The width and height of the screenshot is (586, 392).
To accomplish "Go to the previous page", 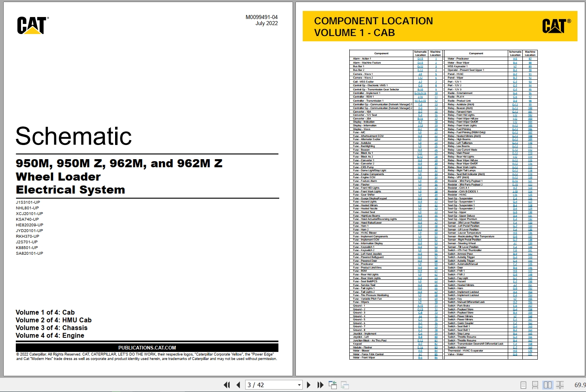I will click(238, 385).
